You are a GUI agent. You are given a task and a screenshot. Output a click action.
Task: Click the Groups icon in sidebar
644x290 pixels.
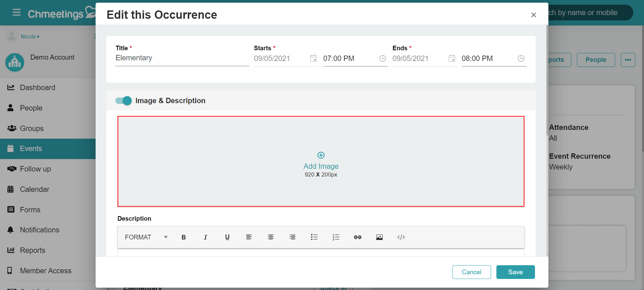coord(12,128)
